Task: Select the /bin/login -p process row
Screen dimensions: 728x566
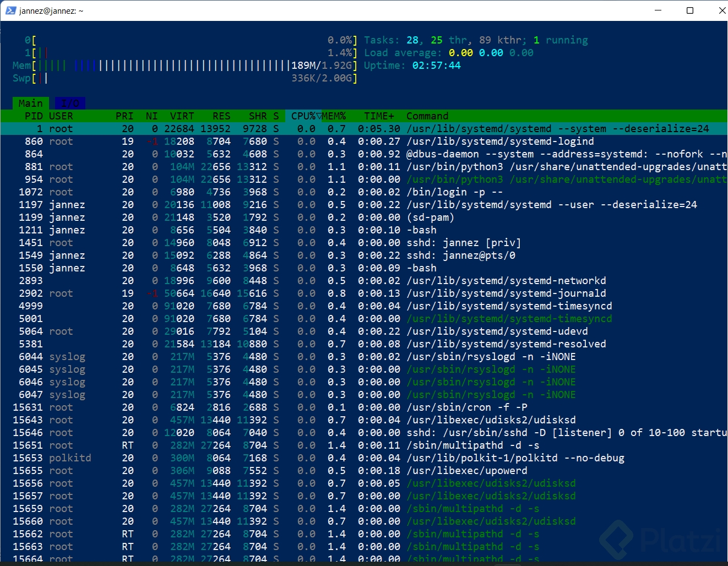Action: 364,192
